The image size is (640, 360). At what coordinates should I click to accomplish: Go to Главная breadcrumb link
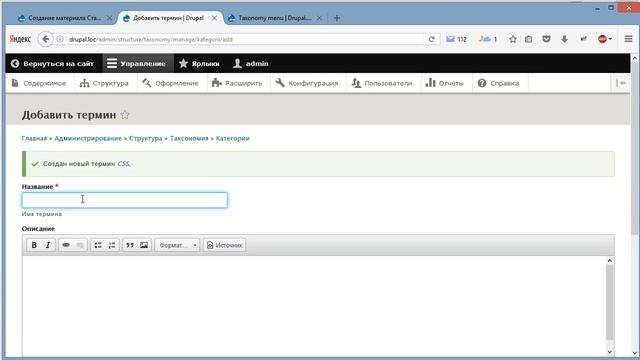click(x=34, y=138)
